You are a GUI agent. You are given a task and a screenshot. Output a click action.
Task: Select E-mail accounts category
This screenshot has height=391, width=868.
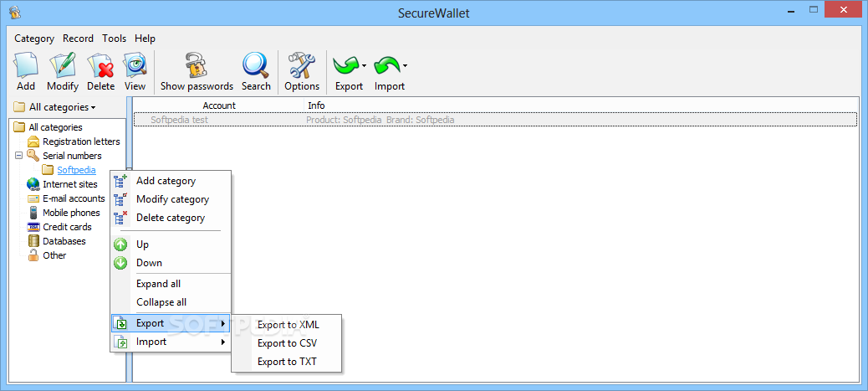[x=74, y=198]
